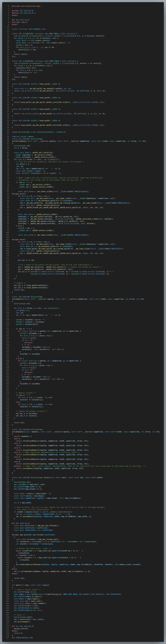The image size is (166, 644).
Task: Click the '#include <omp.h>' line
Action: (20, 22)
